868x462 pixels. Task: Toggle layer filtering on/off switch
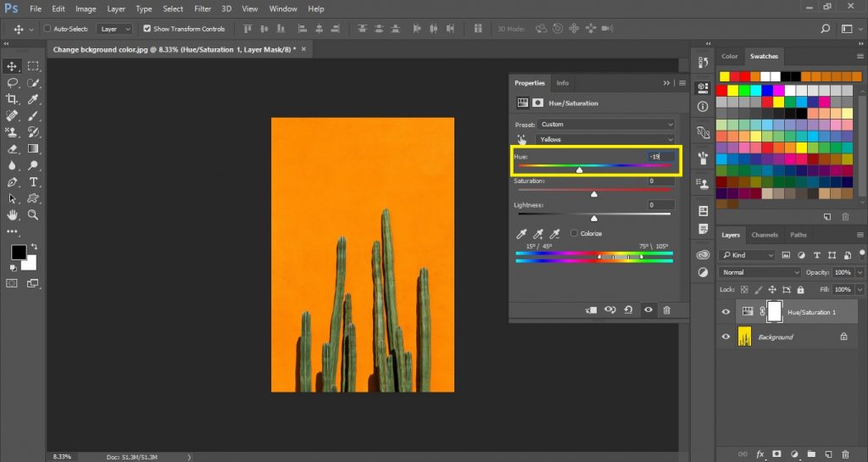click(862, 253)
